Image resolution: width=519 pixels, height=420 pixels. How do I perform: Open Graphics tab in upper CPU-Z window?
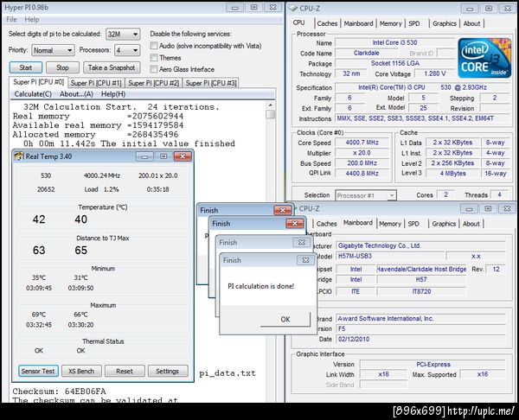pyautogui.click(x=445, y=23)
